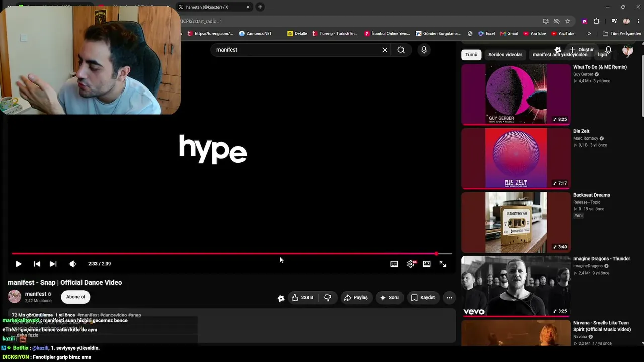The image size is (644, 362).
Task: Open the Tureng - Turkish En... bookmark
Action: [x=335, y=34]
